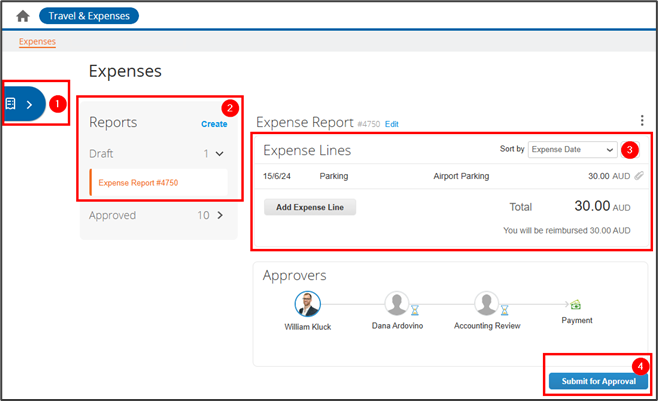Open the Airport Parking expense line
Viewport: 658px width, 401px height.
(461, 176)
